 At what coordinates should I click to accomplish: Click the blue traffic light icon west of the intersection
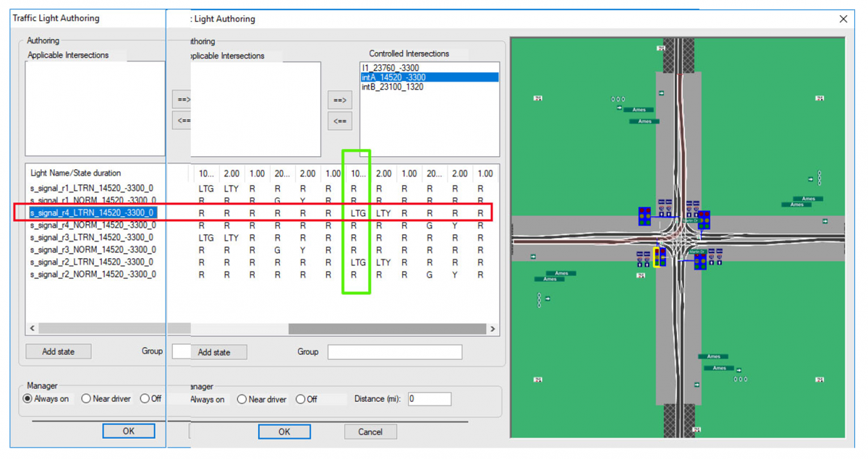pyautogui.click(x=644, y=217)
